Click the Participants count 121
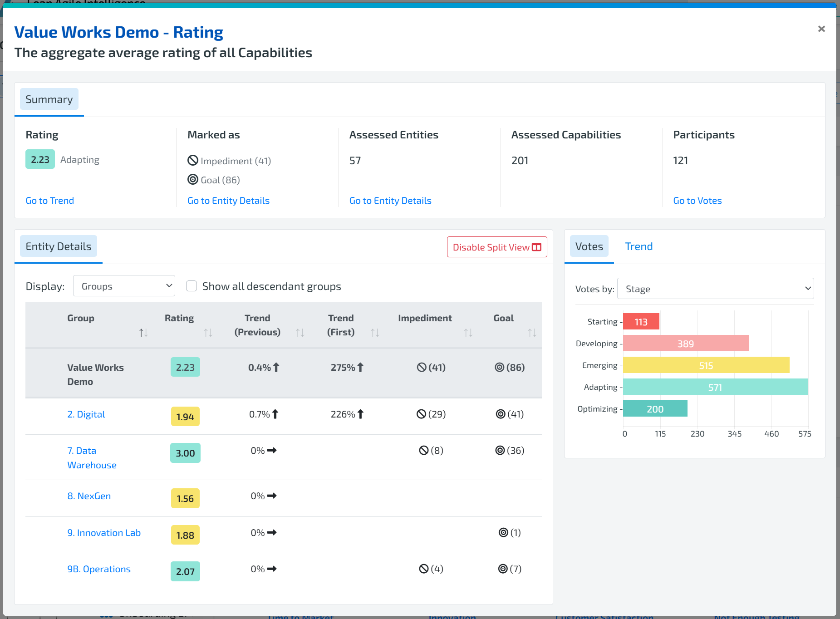Screen dimensions: 840x619 pos(681,161)
